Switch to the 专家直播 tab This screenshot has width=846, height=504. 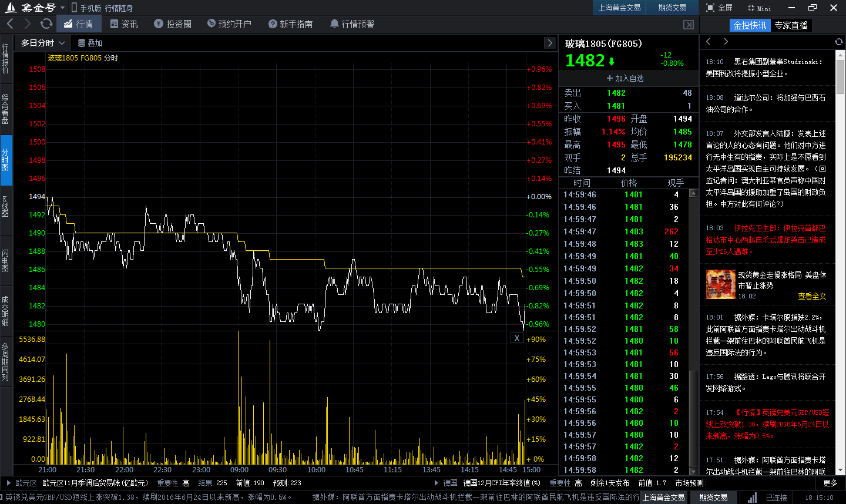[791, 25]
